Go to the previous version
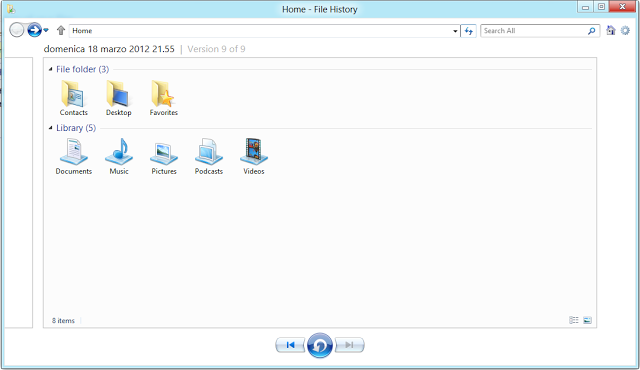Screen dimensions: 640x370 pyautogui.click(x=290, y=345)
